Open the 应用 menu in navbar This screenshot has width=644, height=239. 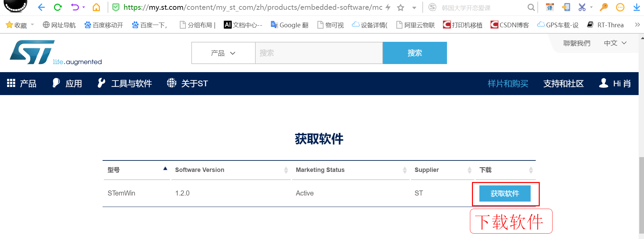67,83
